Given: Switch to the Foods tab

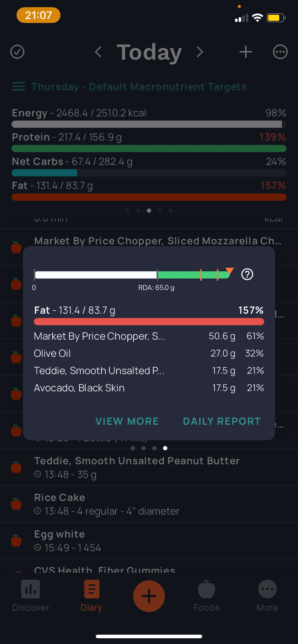Looking at the screenshot, I should pos(206,596).
